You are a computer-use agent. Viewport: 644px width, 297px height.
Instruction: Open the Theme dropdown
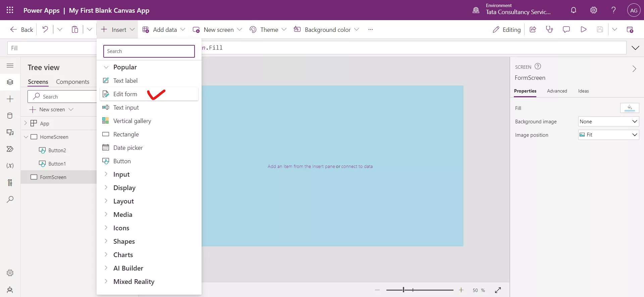click(x=268, y=29)
